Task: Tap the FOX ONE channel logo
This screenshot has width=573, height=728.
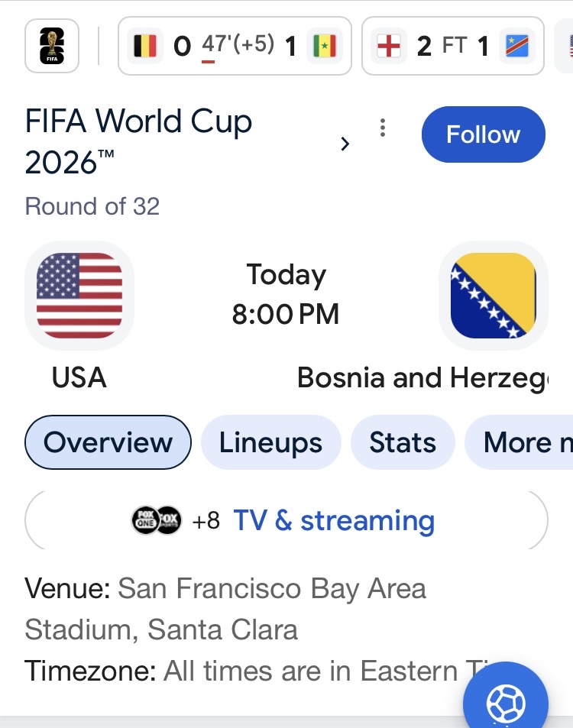Action: [145, 520]
